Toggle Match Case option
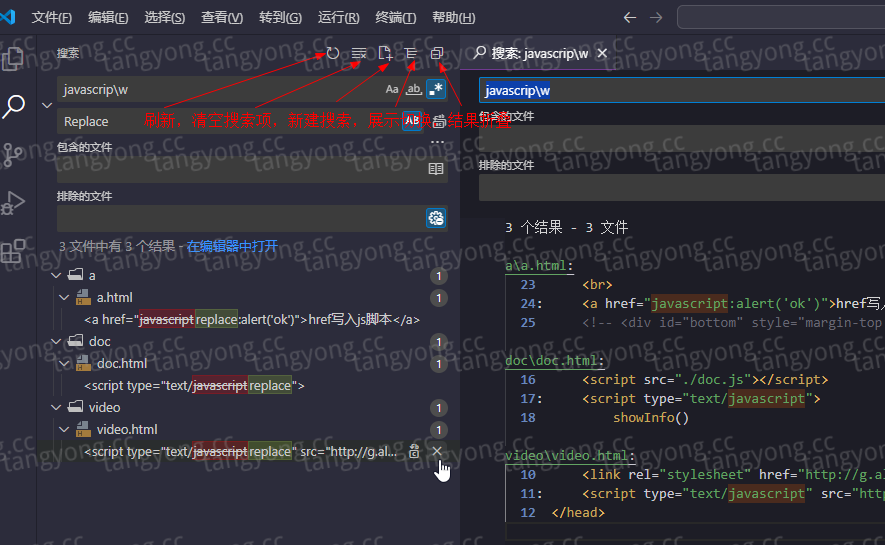Viewport: 885px width, 545px height. (x=392, y=89)
